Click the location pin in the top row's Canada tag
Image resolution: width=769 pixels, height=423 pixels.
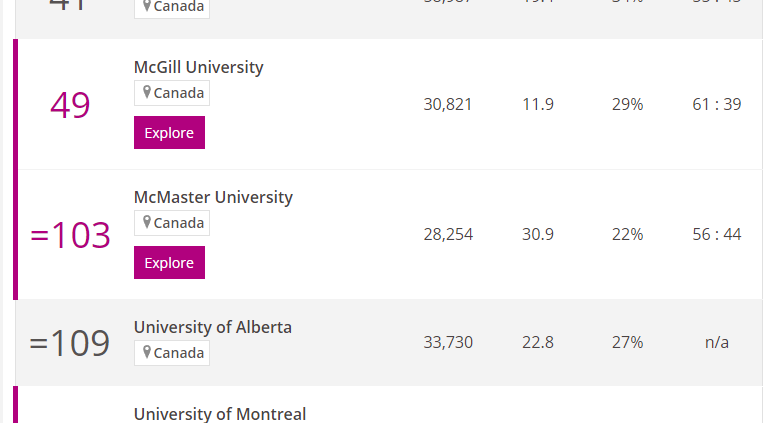point(146,6)
